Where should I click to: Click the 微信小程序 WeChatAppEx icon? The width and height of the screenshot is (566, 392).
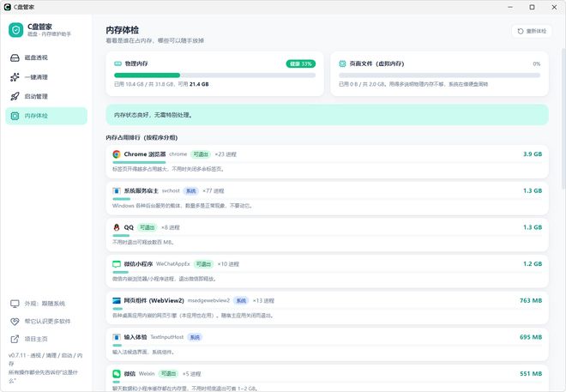click(117, 264)
